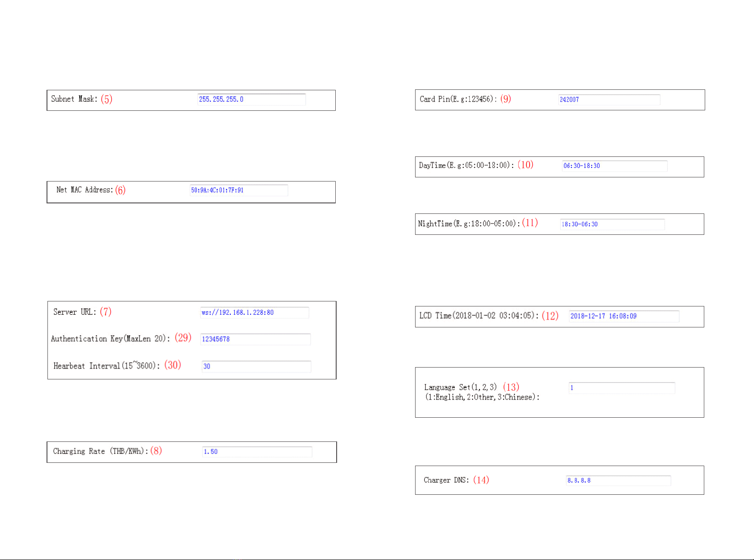Click the DayTime range input
The height and width of the screenshot is (560, 754).
614,166
